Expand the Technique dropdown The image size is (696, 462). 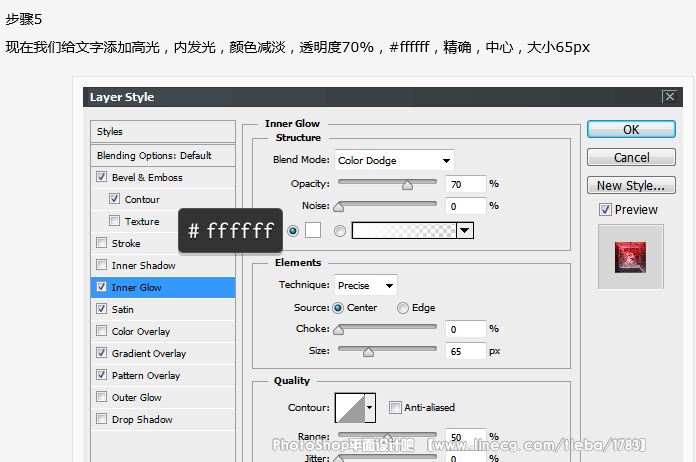(365, 286)
